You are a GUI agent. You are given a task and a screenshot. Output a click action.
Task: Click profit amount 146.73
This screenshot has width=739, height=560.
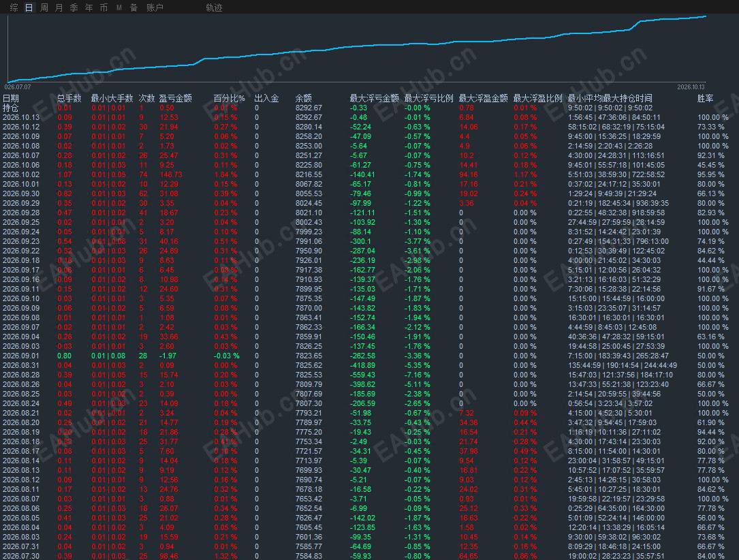[x=170, y=174]
